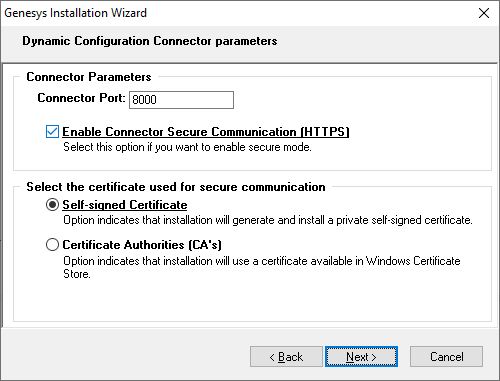
Task: Click the certificate selection group title
Action: (176, 187)
